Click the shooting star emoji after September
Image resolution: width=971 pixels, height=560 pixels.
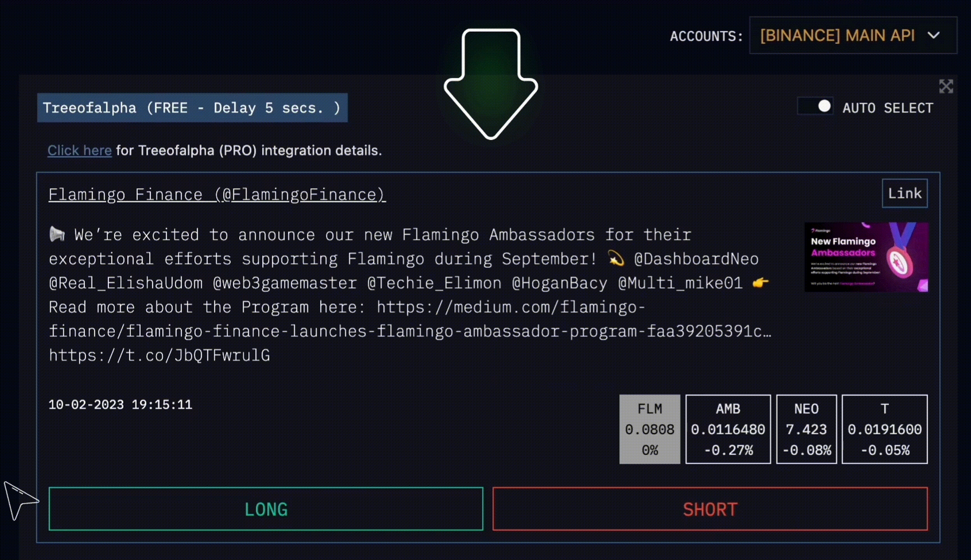coord(616,258)
